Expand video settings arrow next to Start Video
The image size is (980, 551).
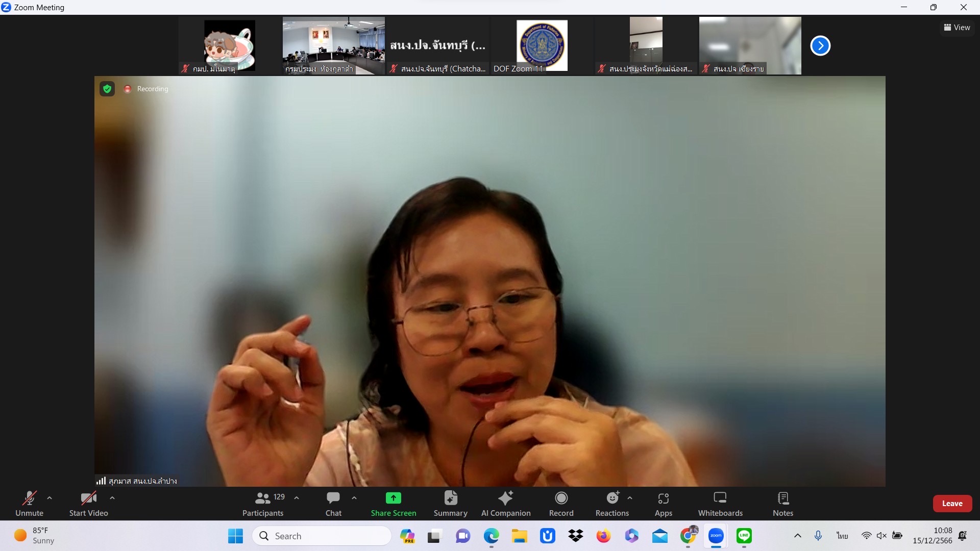pyautogui.click(x=112, y=498)
